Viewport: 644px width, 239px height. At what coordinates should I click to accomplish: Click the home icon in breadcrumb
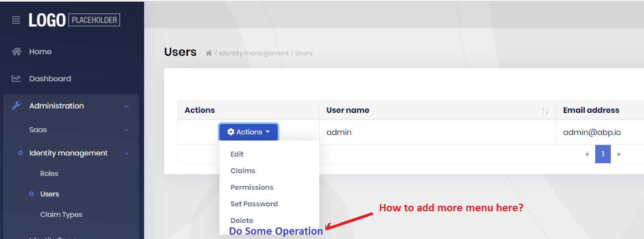[209, 53]
